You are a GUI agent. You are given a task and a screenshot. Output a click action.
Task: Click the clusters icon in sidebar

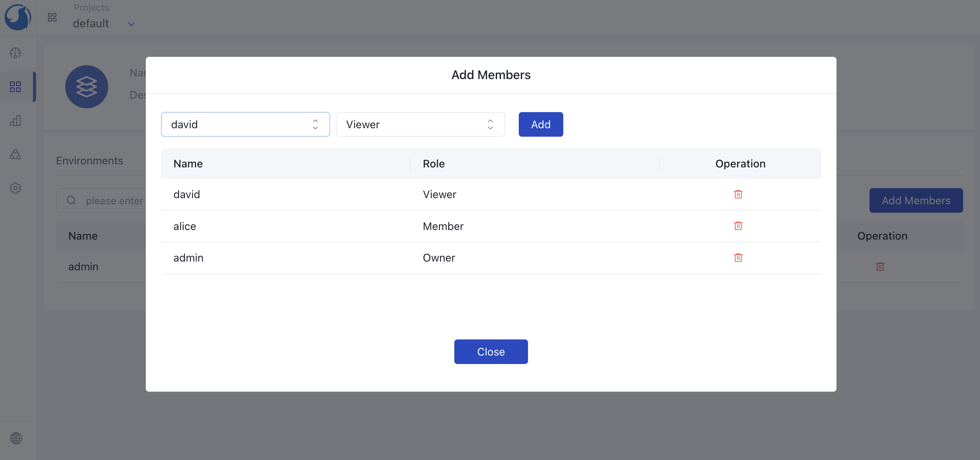[x=15, y=154]
